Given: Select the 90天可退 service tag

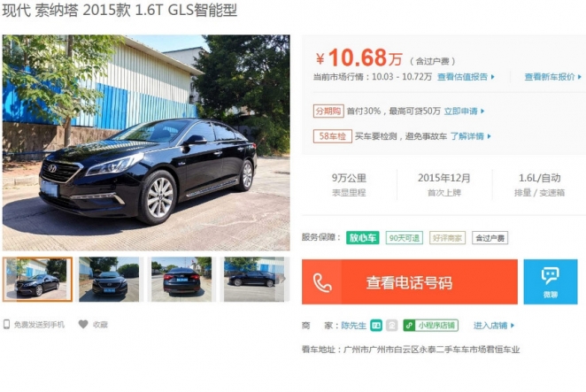Looking at the screenshot, I should pos(404,238).
